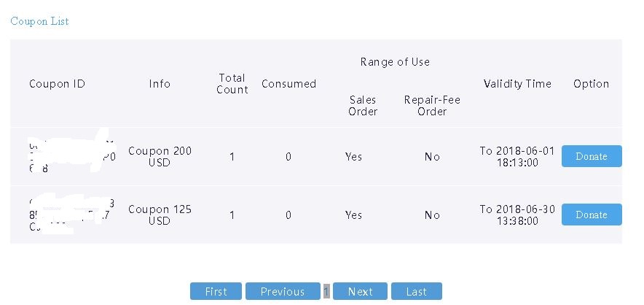Go to the Next page
The width and height of the screenshot is (644, 305).
[x=360, y=291]
